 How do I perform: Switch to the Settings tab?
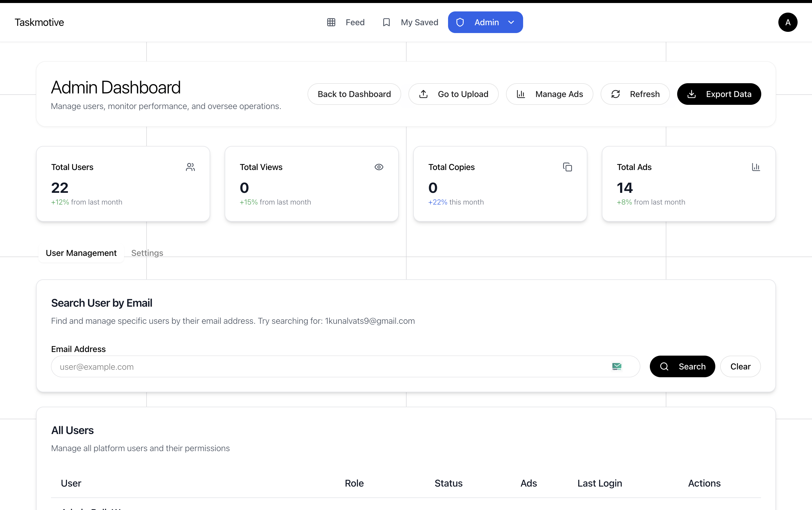(147, 253)
